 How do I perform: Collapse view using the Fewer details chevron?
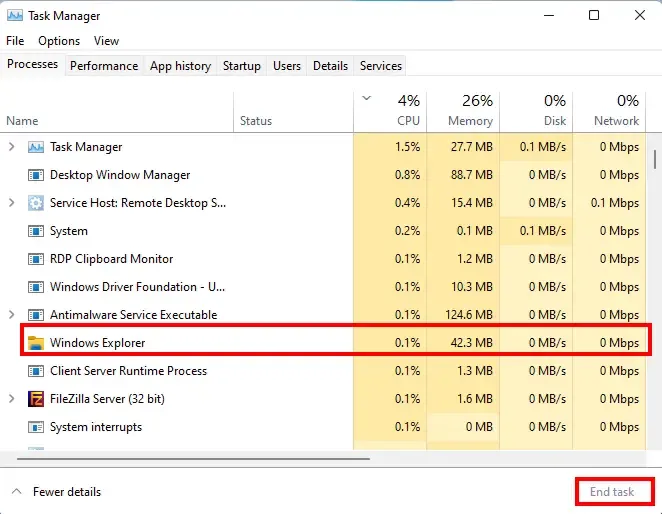click(x=16, y=491)
